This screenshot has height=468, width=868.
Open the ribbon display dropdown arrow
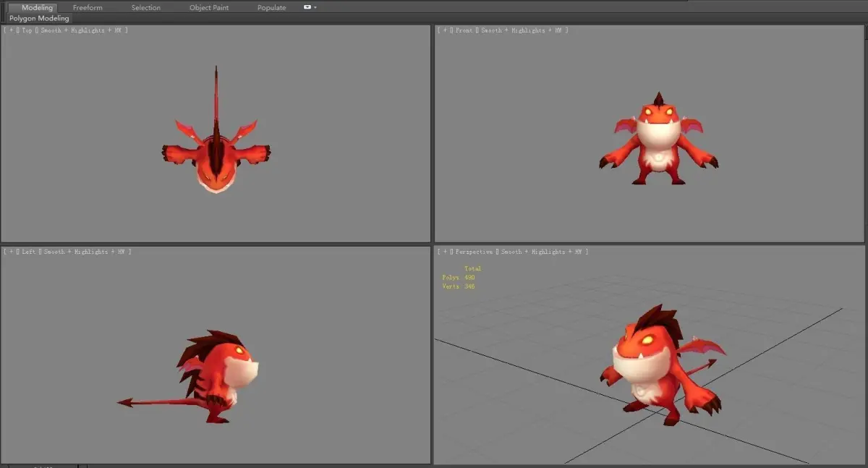[x=315, y=7]
